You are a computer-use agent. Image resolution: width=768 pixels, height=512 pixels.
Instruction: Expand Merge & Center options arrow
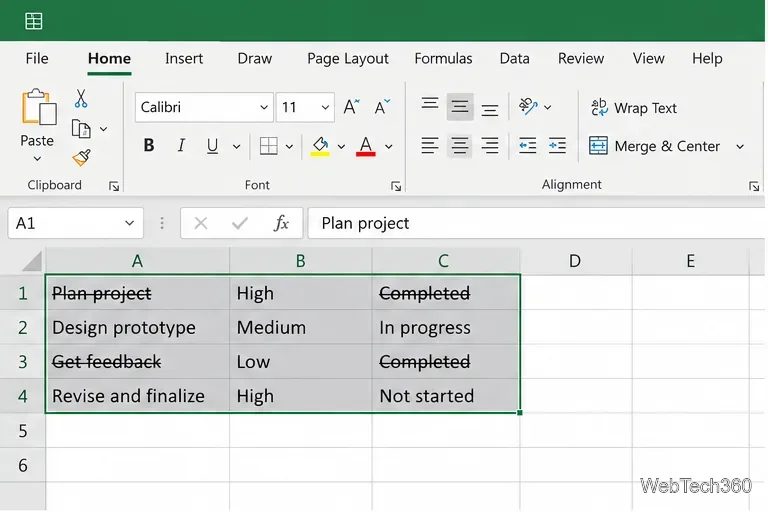740,146
